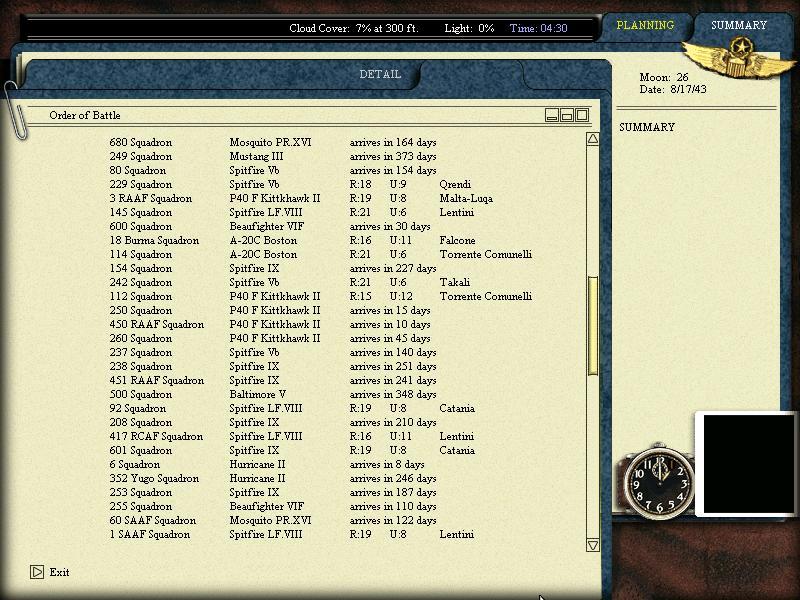Click the scroll down arrow

tap(593, 545)
